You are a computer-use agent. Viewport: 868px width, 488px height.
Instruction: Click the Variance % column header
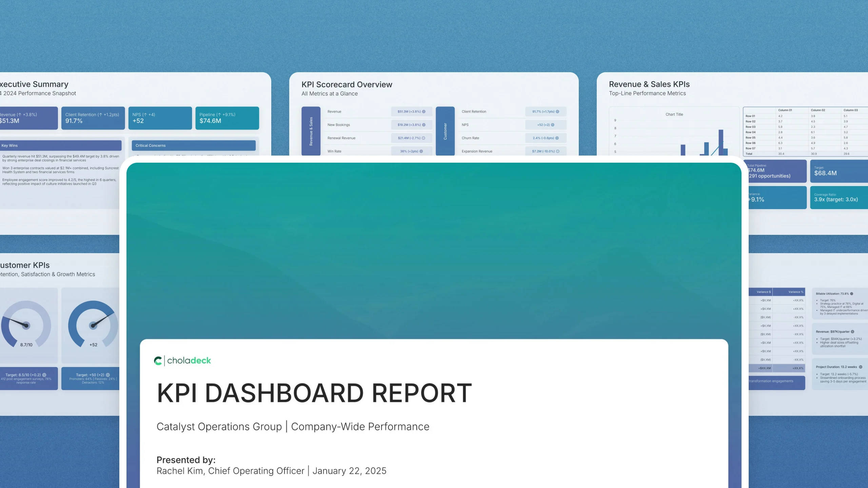click(795, 292)
